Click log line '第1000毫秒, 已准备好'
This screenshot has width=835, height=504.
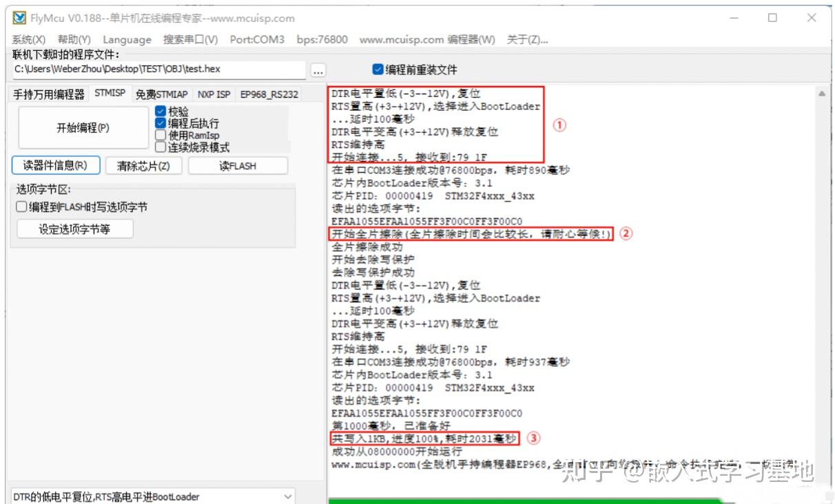(x=391, y=426)
